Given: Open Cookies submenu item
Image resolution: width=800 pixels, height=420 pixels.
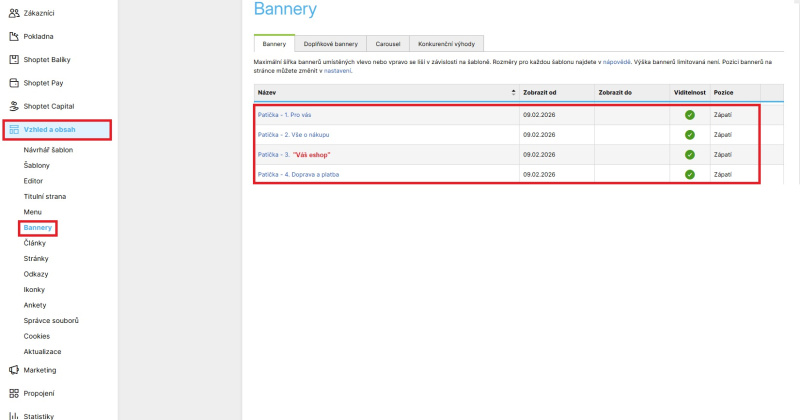Looking at the screenshot, I should tap(37, 336).
